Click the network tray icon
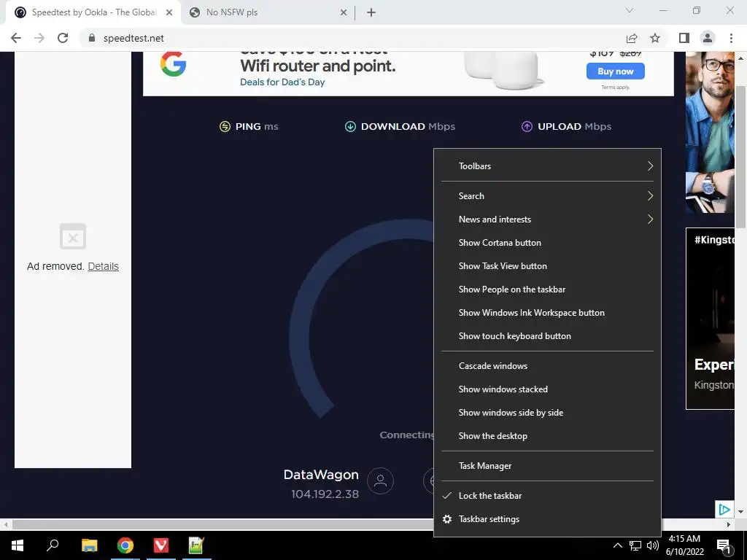Viewport: 747px width, 560px height. coord(635,545)
